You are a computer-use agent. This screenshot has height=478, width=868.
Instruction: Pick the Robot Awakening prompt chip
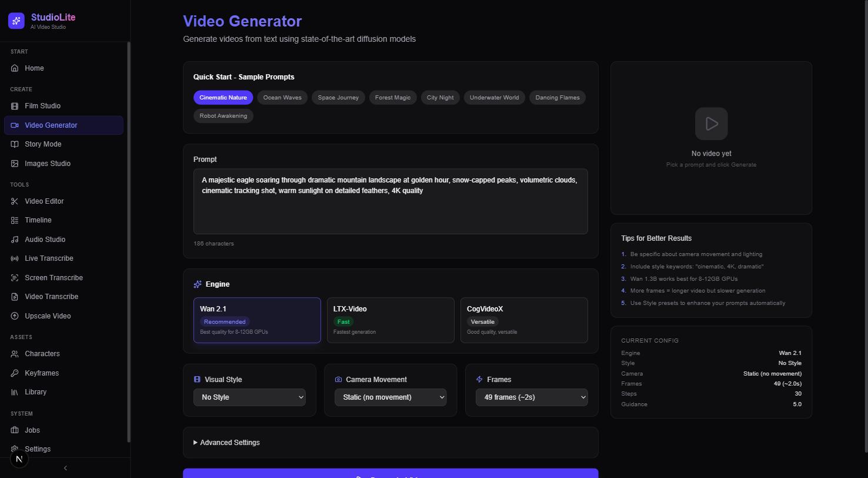point(223,116)
